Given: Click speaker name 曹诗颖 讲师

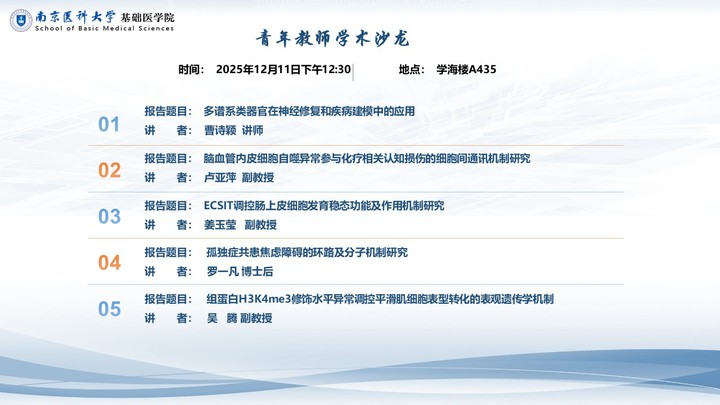Looking at the screenshot, I should coord(233,130).
